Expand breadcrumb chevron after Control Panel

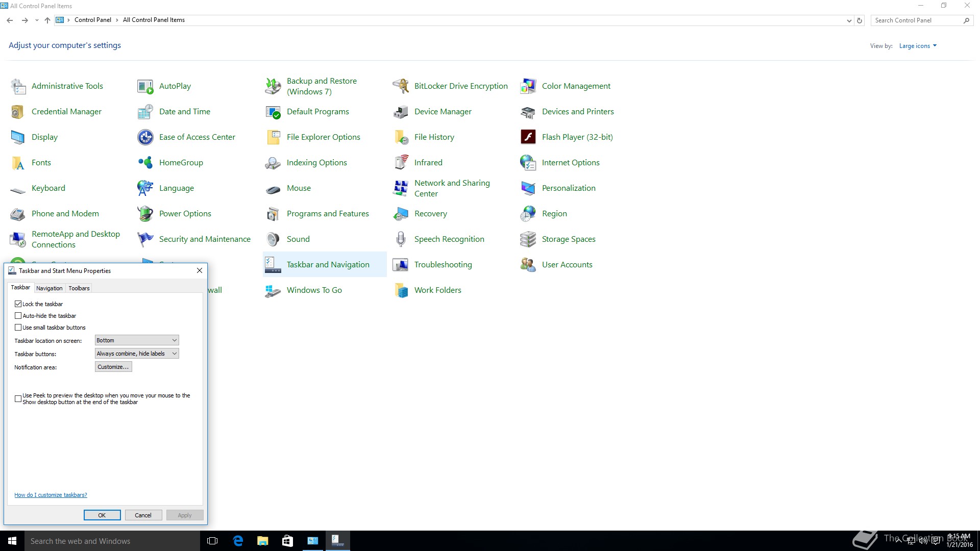click(117, 20)
